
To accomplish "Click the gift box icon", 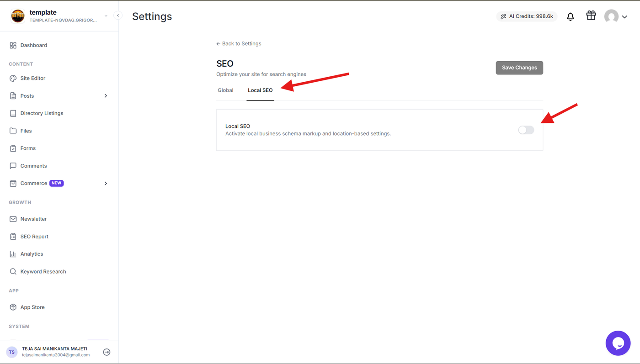I will 591,16.
